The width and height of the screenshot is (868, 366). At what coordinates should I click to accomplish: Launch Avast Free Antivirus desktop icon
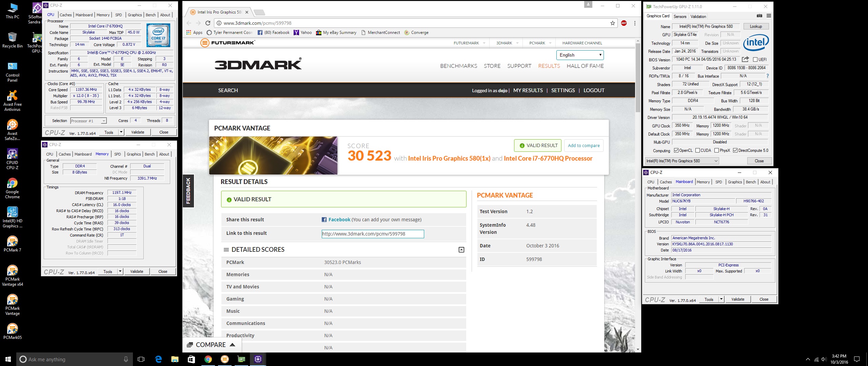[13, 101]
